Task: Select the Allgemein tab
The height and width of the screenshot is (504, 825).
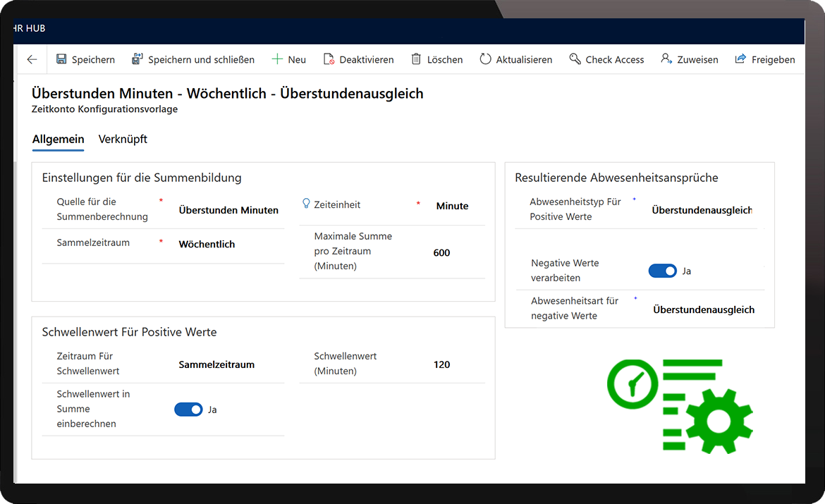Action: (x=58, y=139)
